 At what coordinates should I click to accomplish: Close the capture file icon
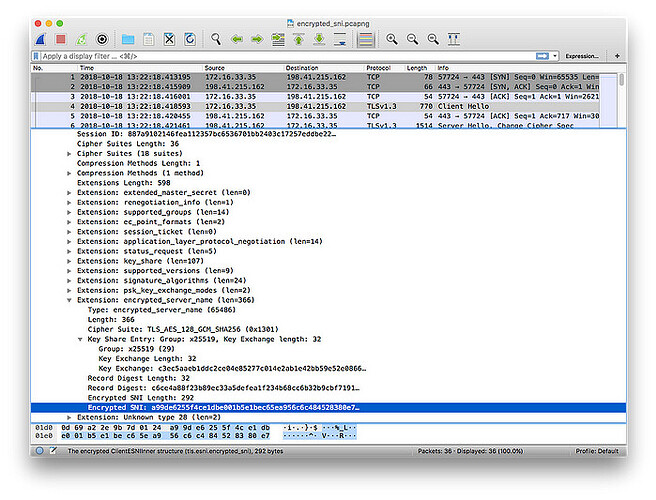[169, 39]
